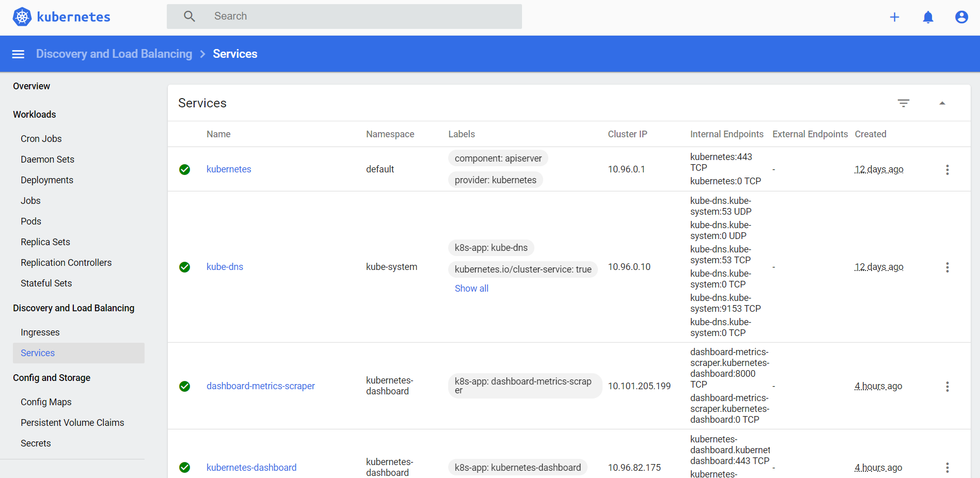Select Secrets in the sidebar

tap(36, 443)
